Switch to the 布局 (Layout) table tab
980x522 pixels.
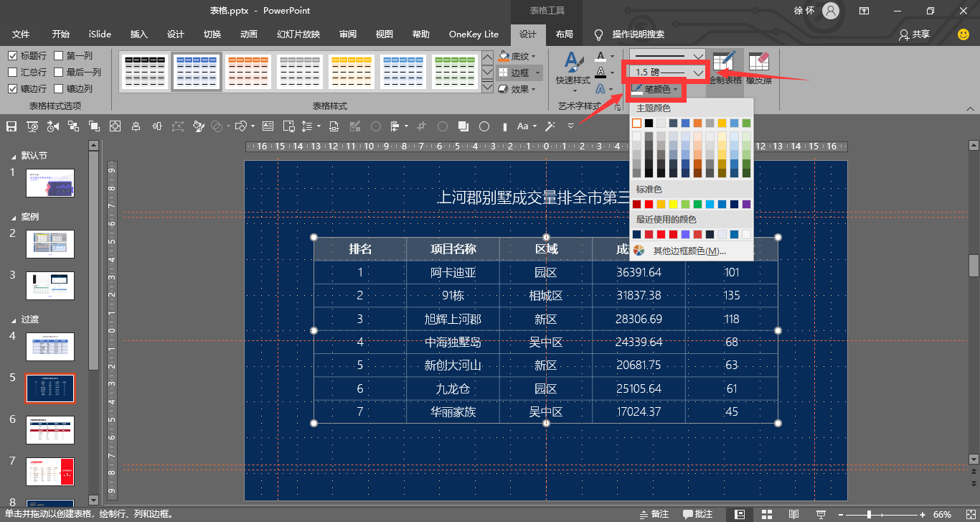pos(565,34)
